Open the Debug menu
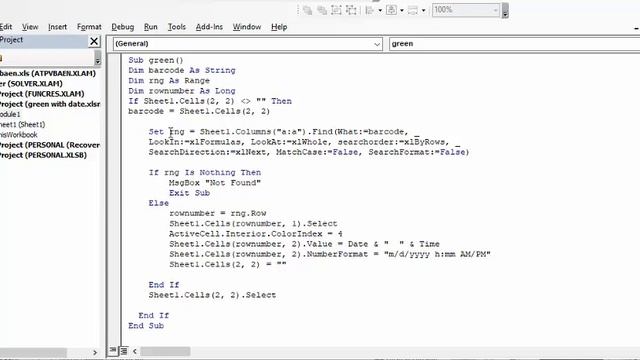 122,27
